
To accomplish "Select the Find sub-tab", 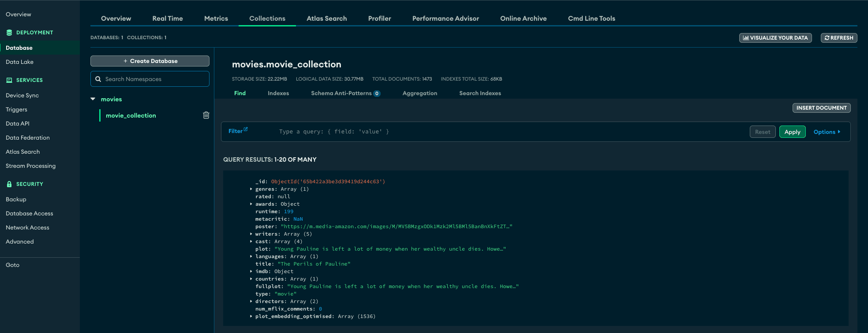I will [x=240, y=93].
